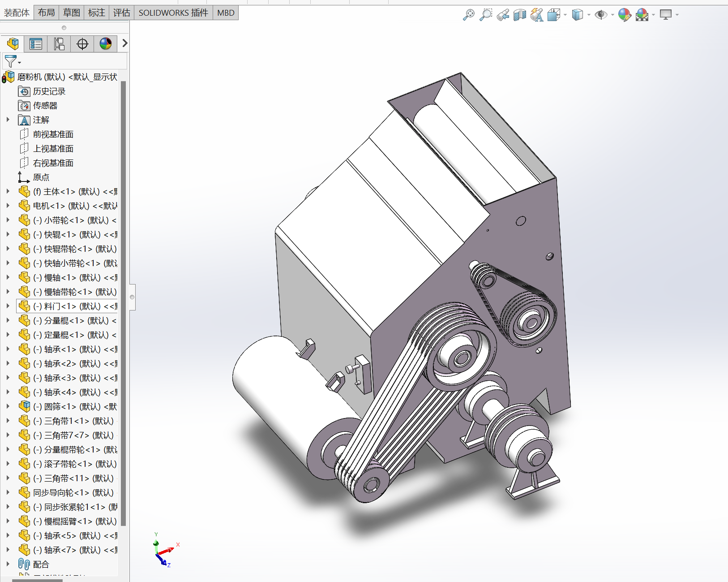
Task: Switch to the 草图 tab
Action: point(71,13)
